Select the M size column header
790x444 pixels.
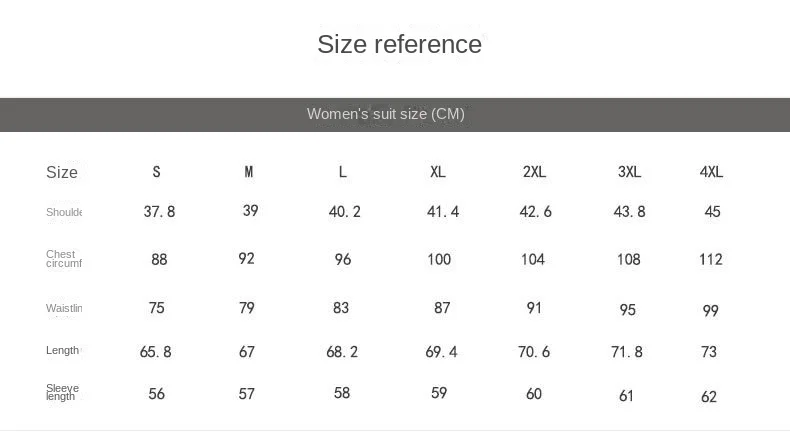(249, 172)
